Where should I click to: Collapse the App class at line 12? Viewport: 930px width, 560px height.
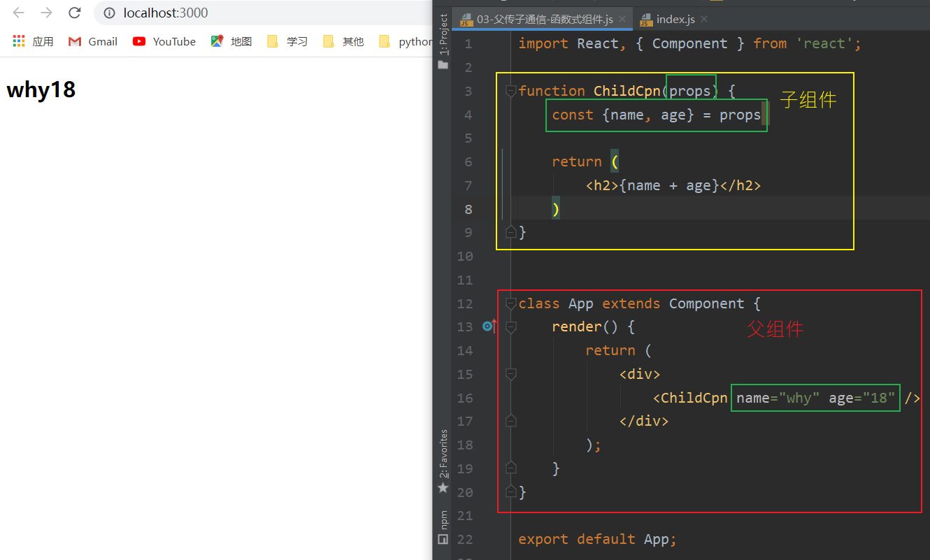[x=510, y=303]
